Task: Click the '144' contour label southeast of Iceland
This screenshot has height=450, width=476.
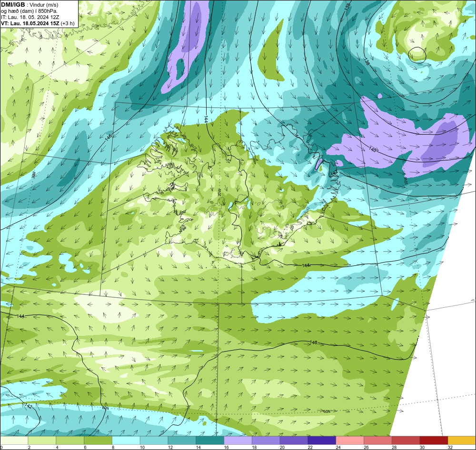Action: coord(306,265)
